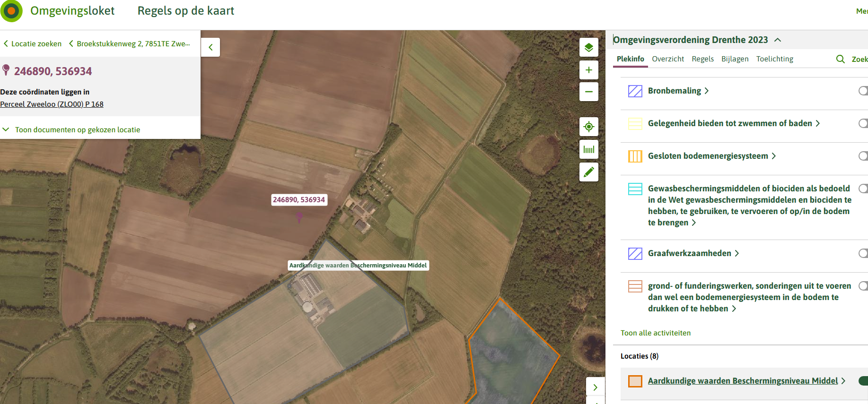Click the orange Aardkundige waarden color swatch
This screenshot has height=404, width=868.
click(x=635, y=381)
